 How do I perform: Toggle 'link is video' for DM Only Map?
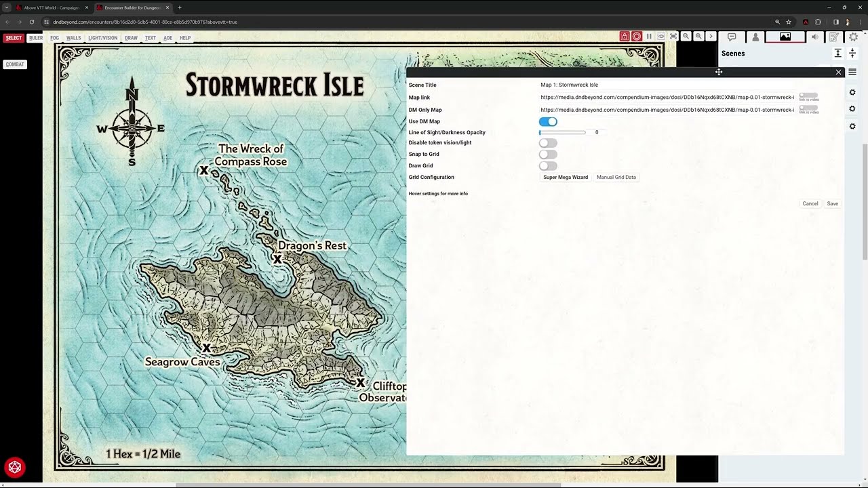tap(808, 108)
